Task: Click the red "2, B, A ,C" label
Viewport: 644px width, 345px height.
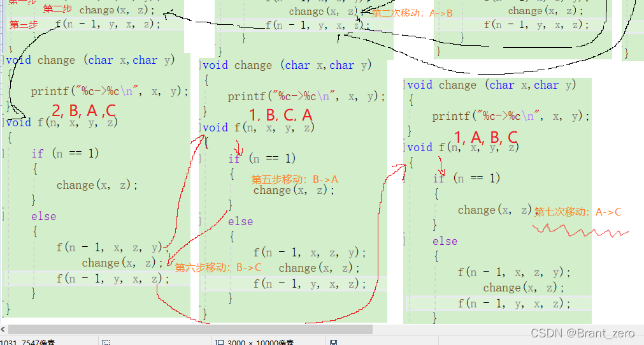Action: [x=84, y=110]
